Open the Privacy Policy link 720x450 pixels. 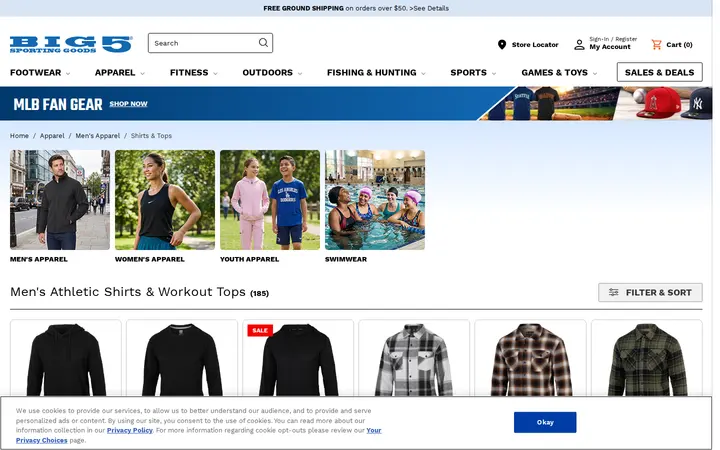[x=129, y=430]
